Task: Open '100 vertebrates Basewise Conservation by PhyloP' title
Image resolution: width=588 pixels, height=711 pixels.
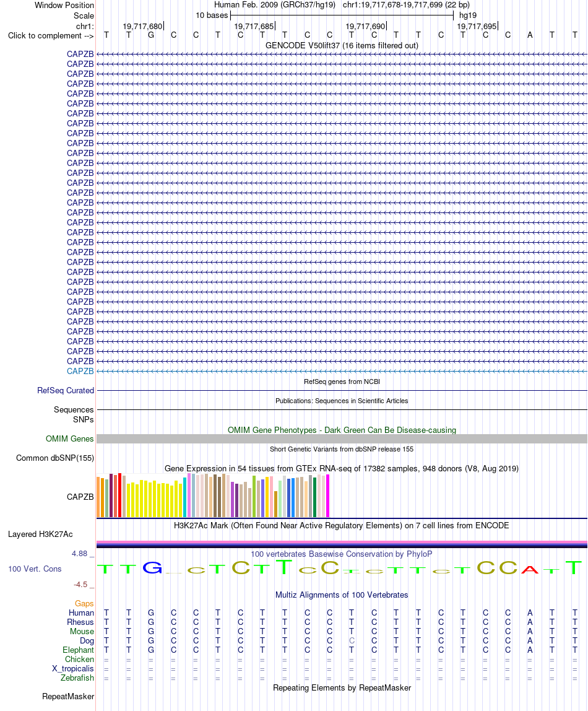Action: (x=342, y=554)
